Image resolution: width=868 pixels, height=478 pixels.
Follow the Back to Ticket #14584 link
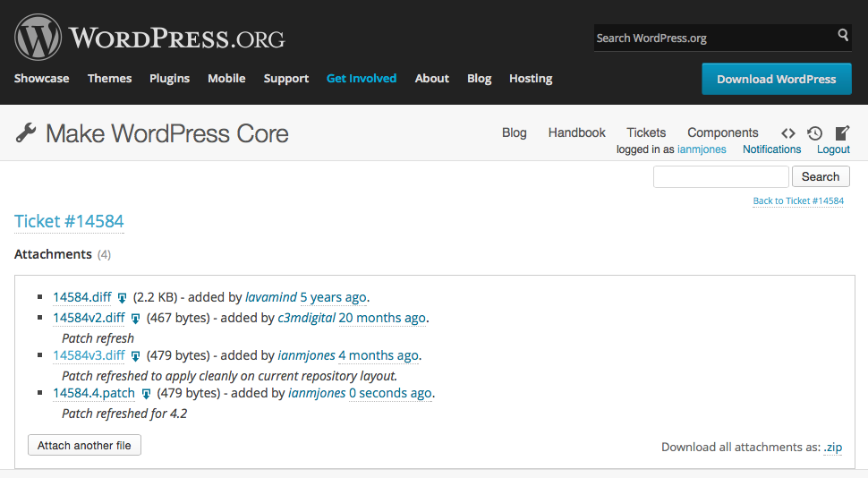point(798,201)
